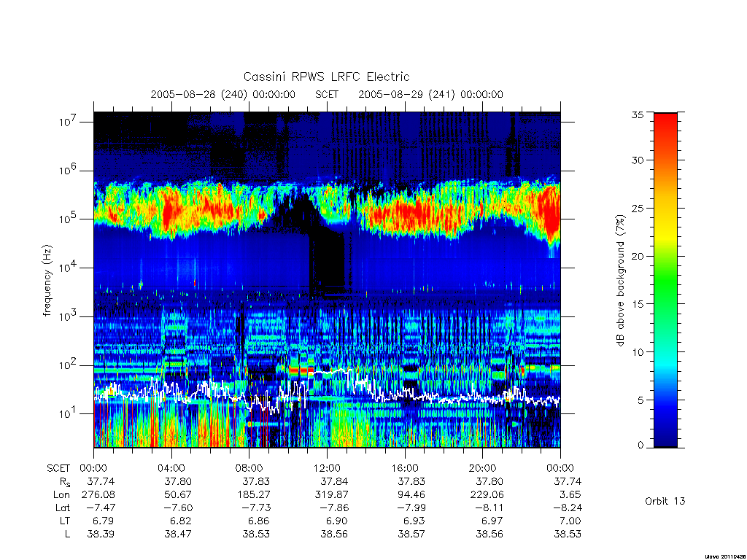Click the 'LT' row label

pyautogui.click(x=64, y=521)
